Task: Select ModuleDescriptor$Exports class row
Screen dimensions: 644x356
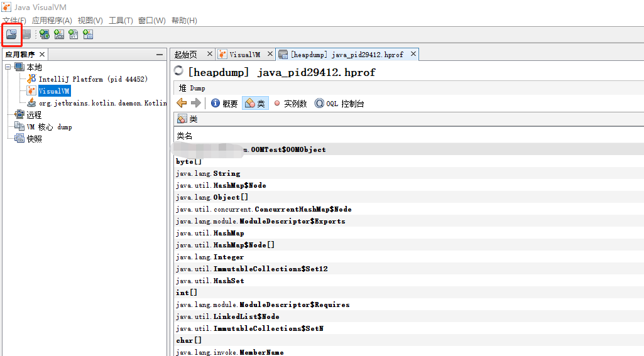Action: tap(408, 221)
